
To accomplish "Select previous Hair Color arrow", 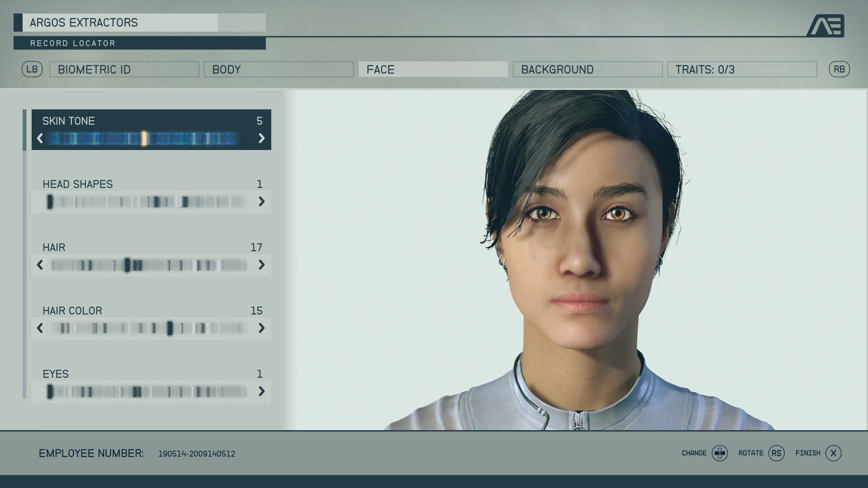I will coord(40,328).
